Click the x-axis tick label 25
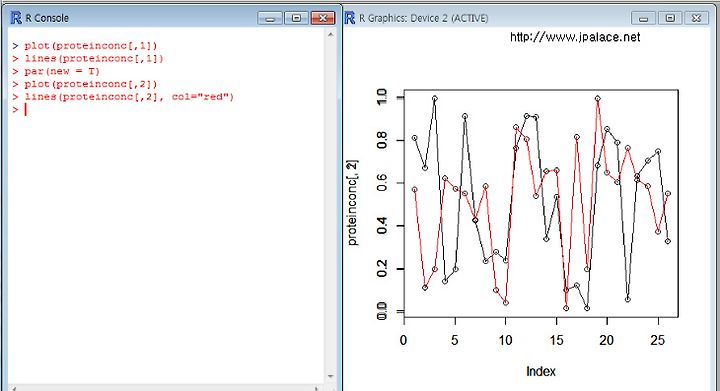Screen dimensions: 720x391 (658, 341)
